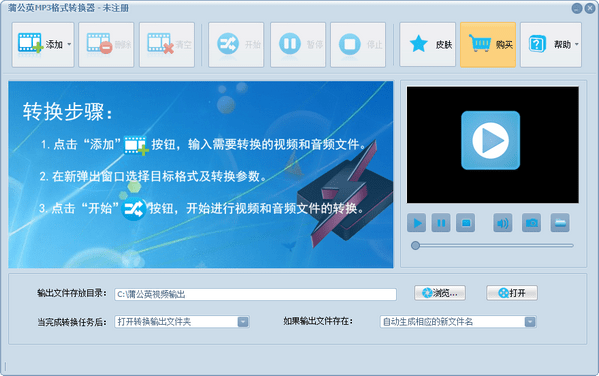Image resolution: width=599 pixels, height=376 pixels.
Task: Pause the preview player
Action: tap(441, 223)
